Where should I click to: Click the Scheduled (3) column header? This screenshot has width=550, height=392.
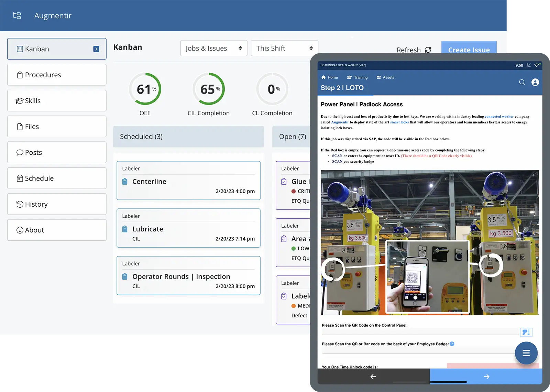[188, 137]
